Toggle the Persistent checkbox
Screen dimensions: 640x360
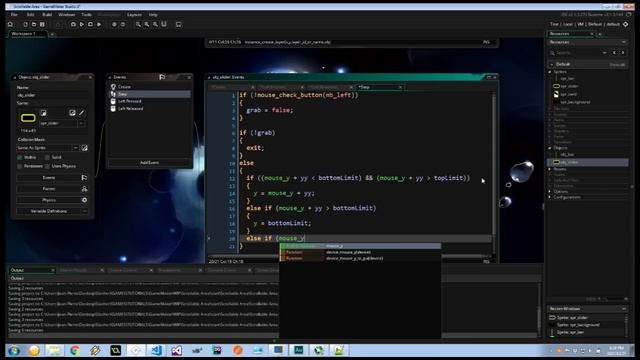click(x=20, y=166)
